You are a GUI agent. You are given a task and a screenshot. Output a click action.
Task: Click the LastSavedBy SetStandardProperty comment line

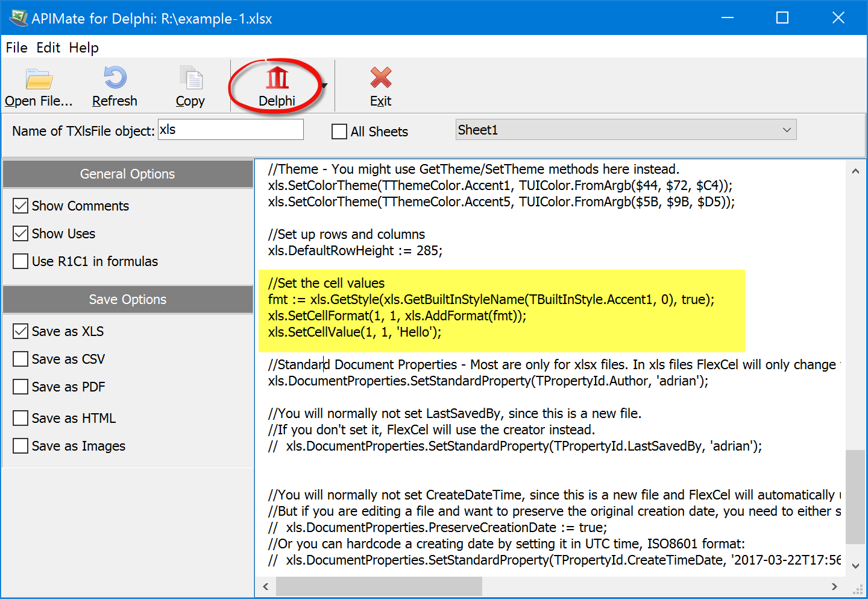(515, 446)
